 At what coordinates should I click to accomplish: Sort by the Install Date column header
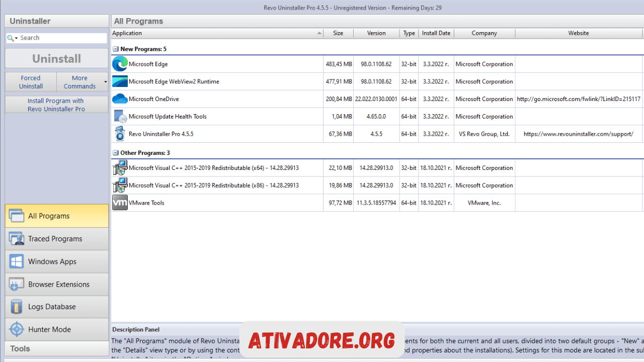click(x=436, y=33)
